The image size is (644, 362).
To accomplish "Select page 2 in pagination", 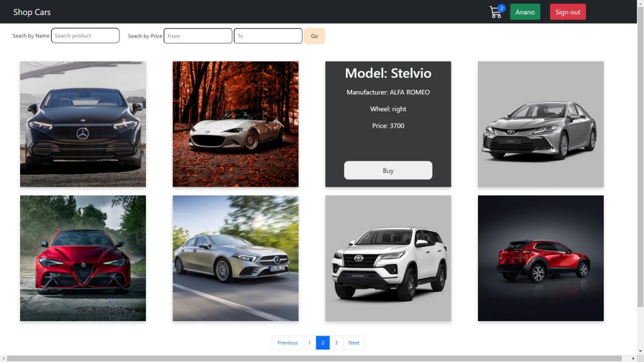I will [323, 343].
